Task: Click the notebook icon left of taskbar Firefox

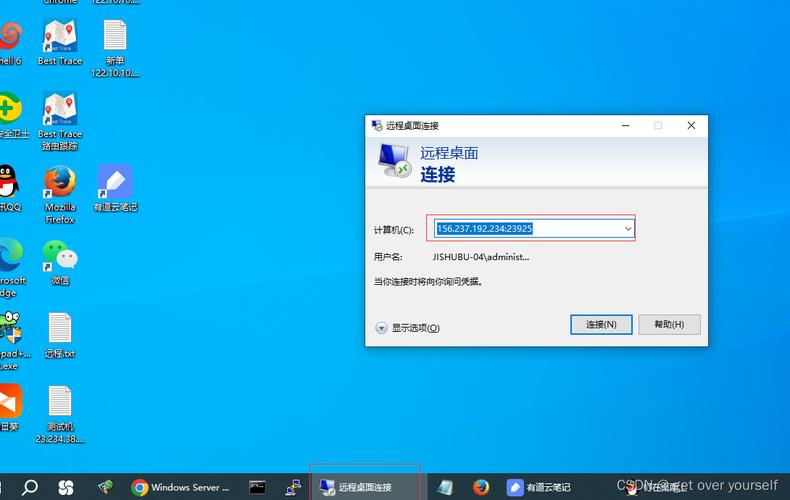Action: pos(445,487)
